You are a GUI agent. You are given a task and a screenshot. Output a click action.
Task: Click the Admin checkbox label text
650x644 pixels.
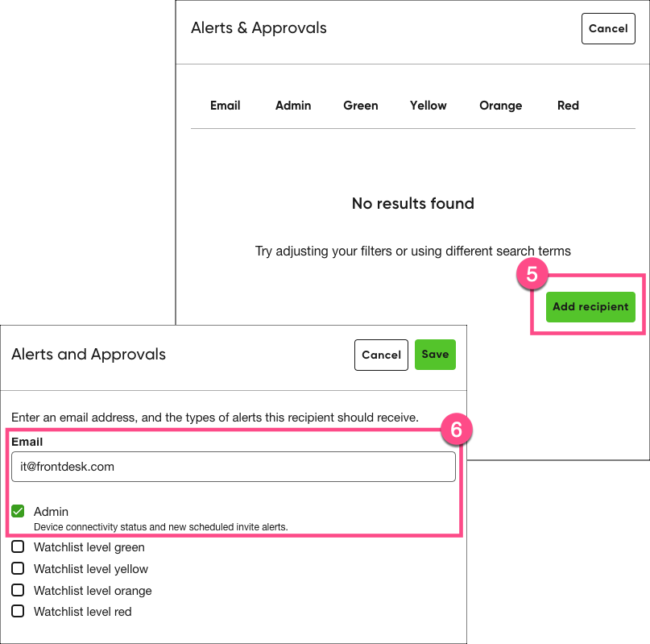click(x=51, y=512)
